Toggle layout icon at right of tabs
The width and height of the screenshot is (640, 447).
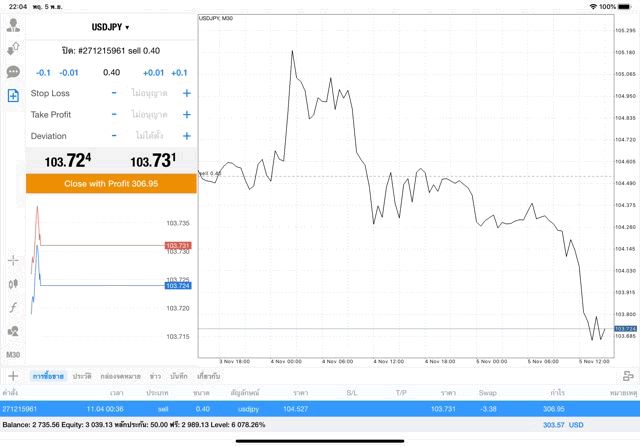click(628, 376)
